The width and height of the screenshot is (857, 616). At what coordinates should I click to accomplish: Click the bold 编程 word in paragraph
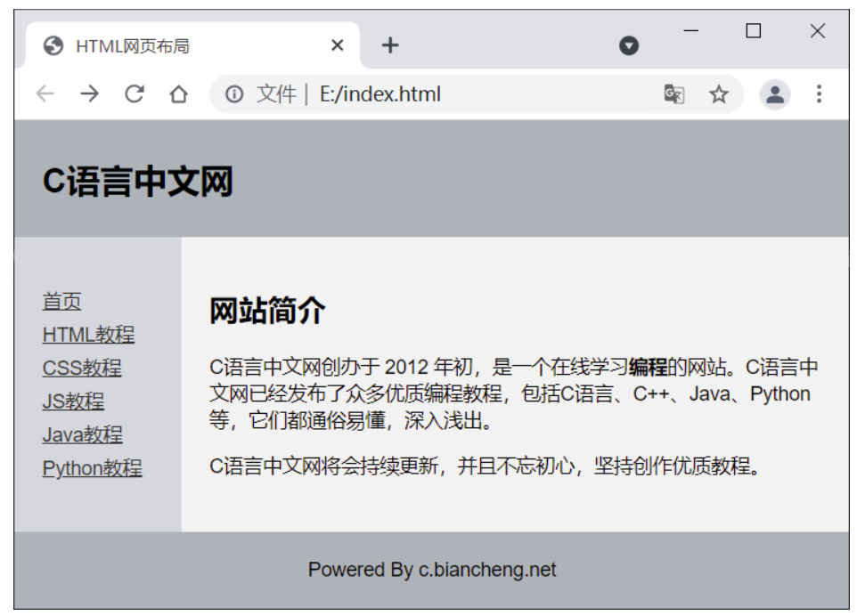coord(648,367)
